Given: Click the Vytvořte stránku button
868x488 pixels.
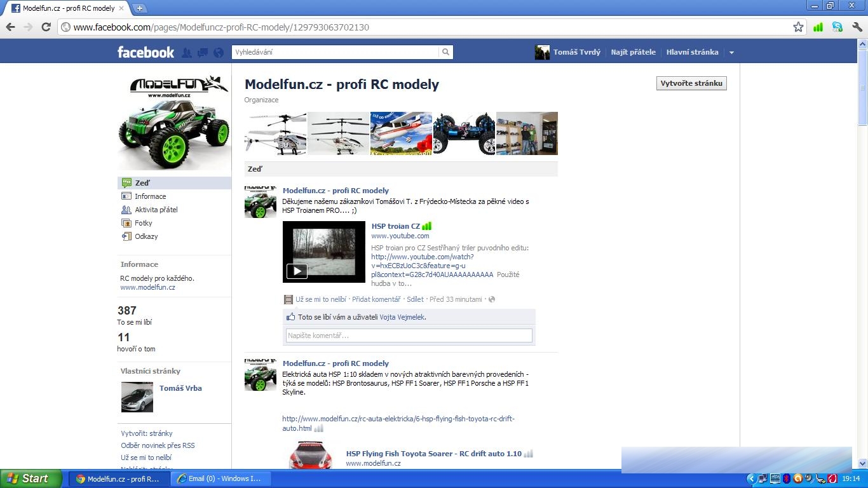Looking at the screenshot, I should [691, 83].
